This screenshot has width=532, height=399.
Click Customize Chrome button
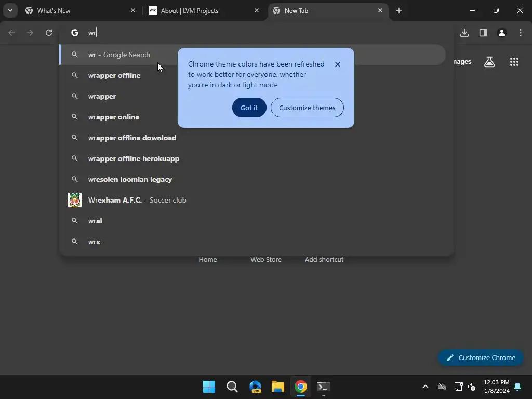pyautogui.click(x=481, y=357)
